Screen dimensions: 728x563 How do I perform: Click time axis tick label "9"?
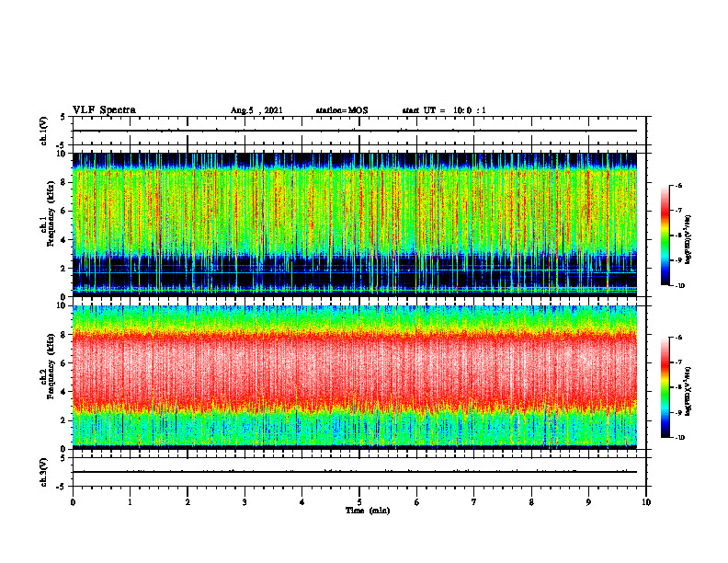click(588, 502)
